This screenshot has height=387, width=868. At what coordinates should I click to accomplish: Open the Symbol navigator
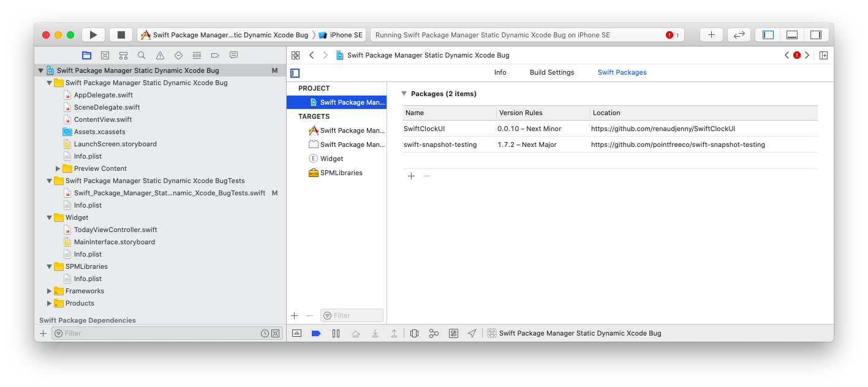click(x=123, y=55)
